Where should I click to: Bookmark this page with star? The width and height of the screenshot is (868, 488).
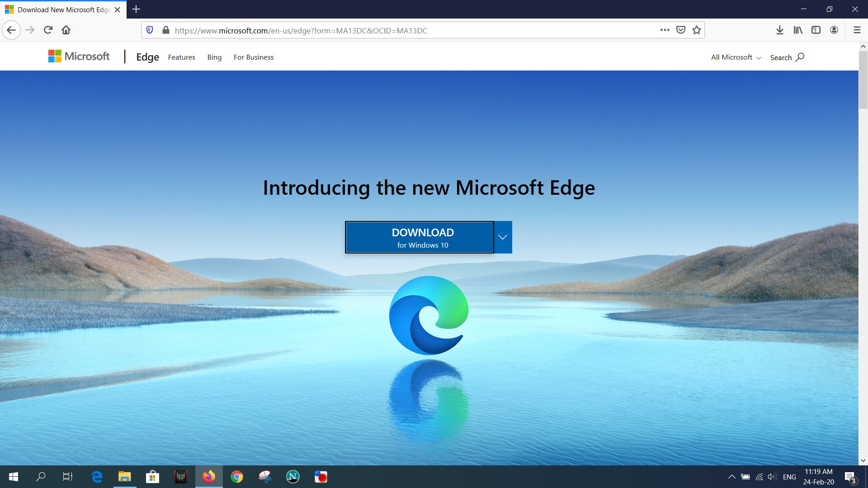[697, 30]
